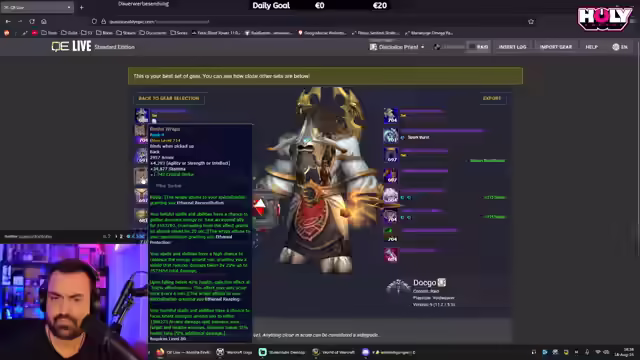Open the Discussions bookmarks folder
The image size is (640, 360).
tap(153, 33)
